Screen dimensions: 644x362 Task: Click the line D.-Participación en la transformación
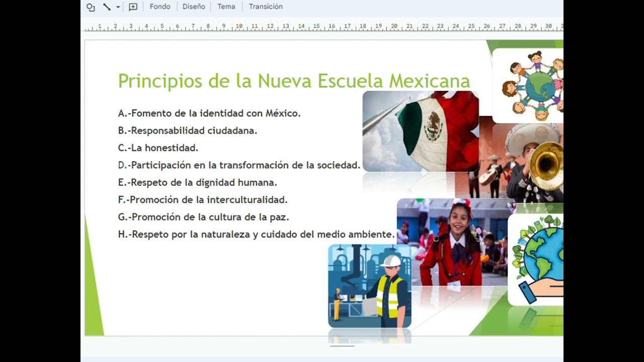click(x=239, y=165)
